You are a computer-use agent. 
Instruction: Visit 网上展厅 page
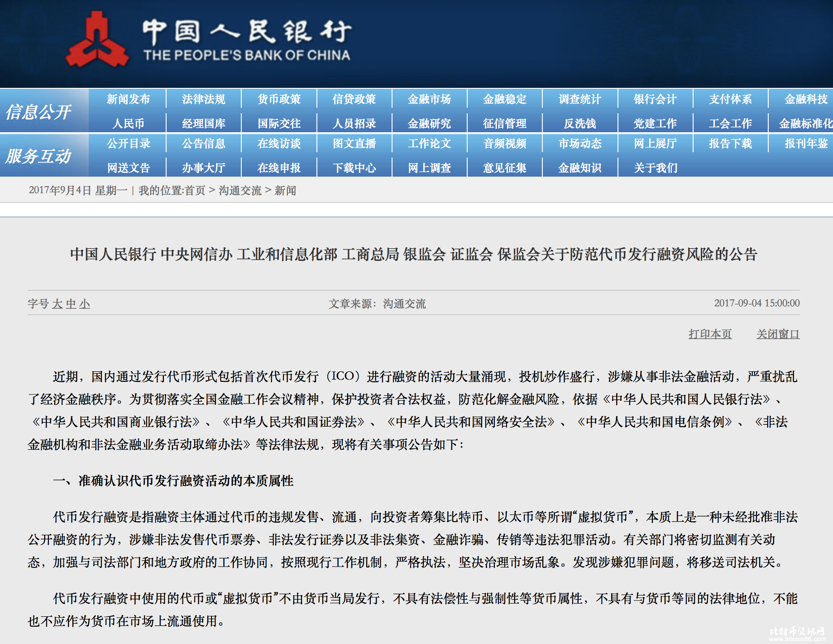(655, 144)
